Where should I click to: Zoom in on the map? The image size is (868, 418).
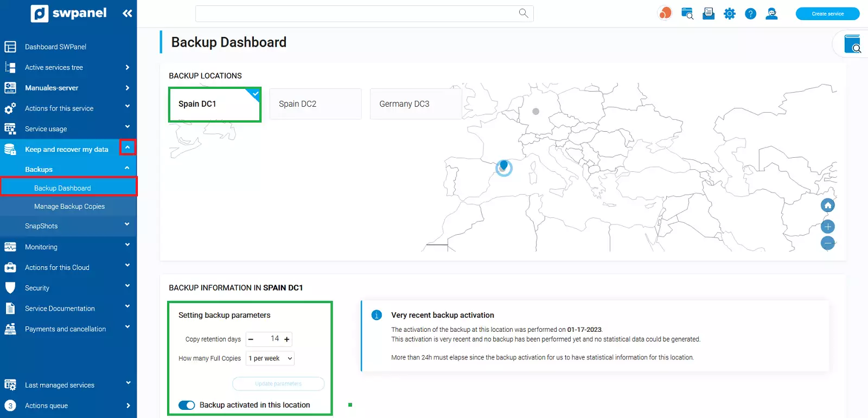(x=827, y=227)
